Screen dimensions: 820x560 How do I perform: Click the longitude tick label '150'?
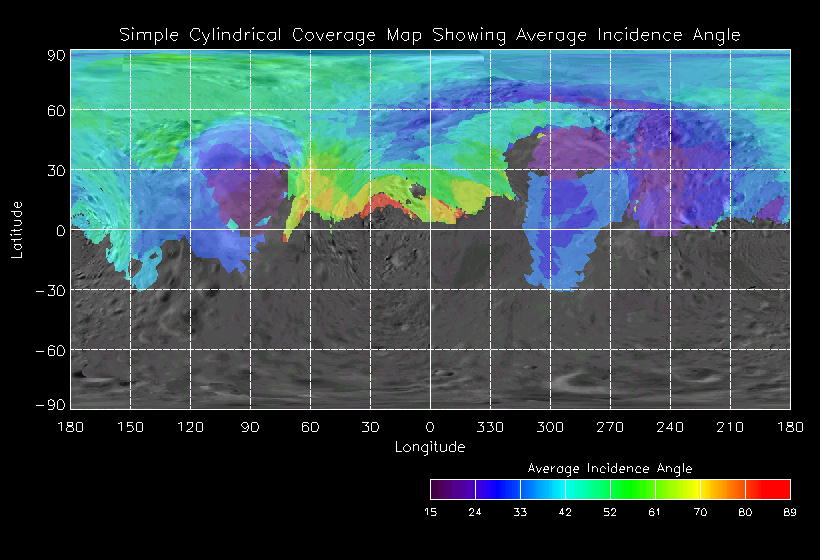click(130, 427)
